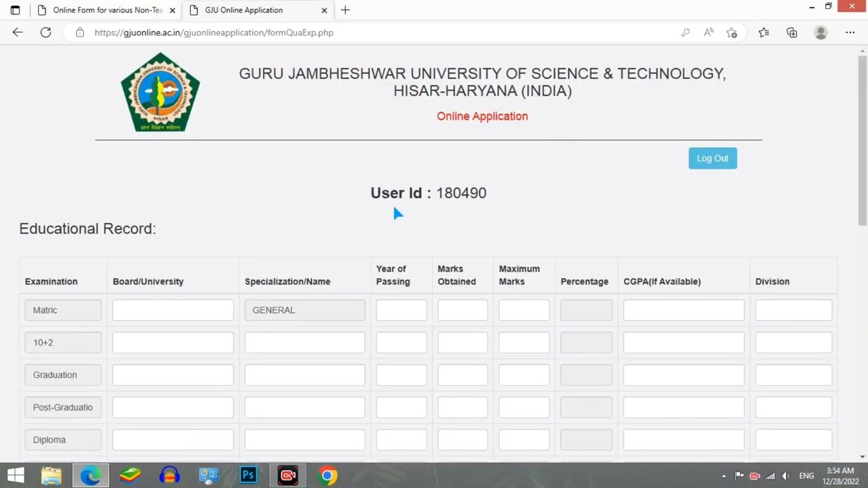Screen dimensions: 868x488
Task: Fill Board/University field for Matric
Action: [x=173, y=310]
